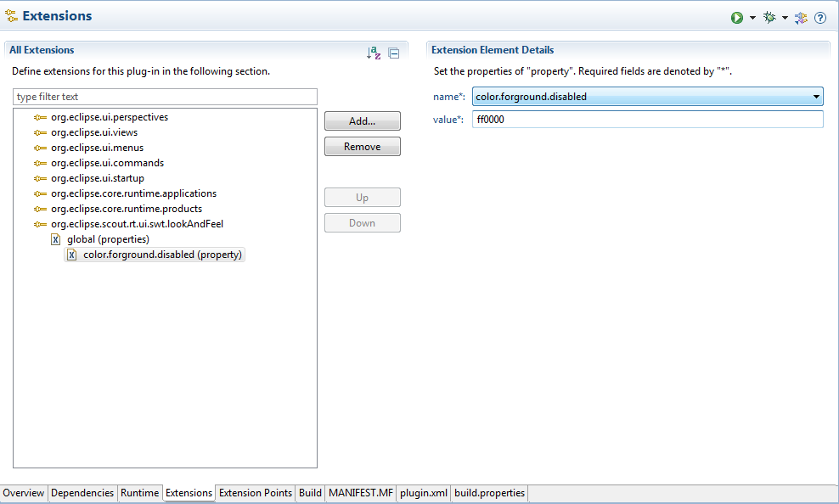The height and width of the screenshot is (504, 839).
Task: Click the export plug-in icon in the header
Action: [x=801, y=18]
